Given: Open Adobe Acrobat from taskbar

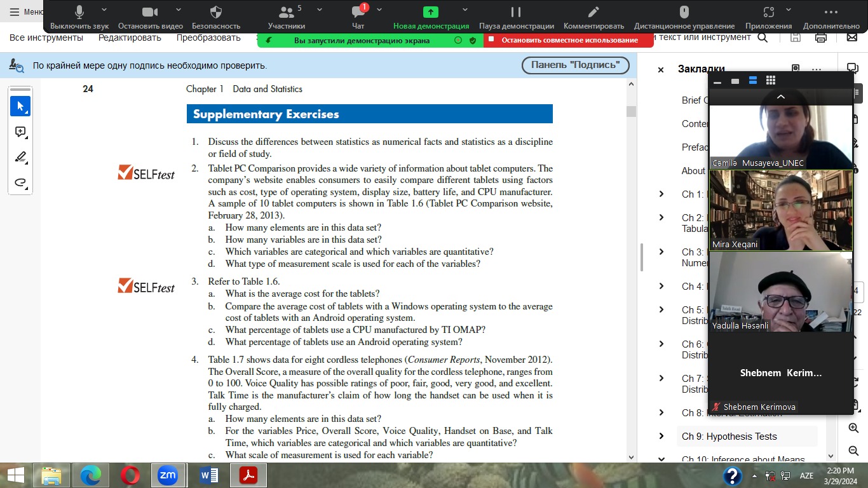Looking at the screenshot, I should [x=248, y=475].
